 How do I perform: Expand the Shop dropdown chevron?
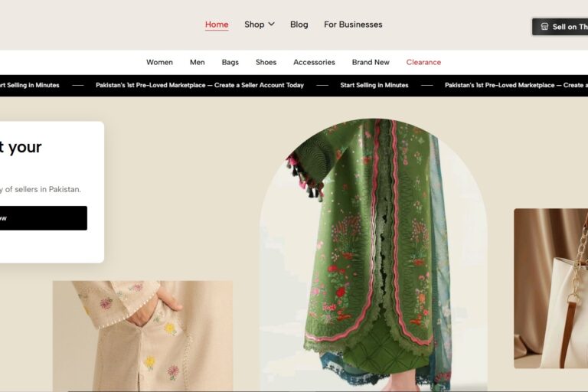272,24
